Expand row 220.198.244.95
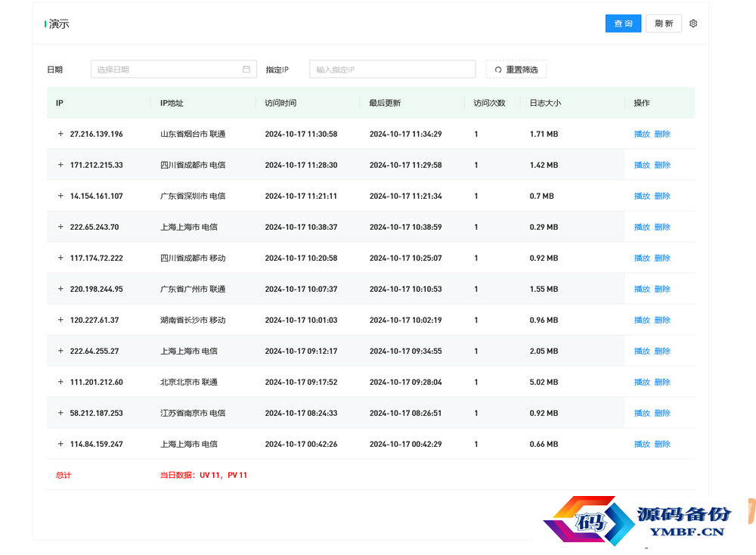The height and width of the screenshot is (555, 756). point(60,289)
